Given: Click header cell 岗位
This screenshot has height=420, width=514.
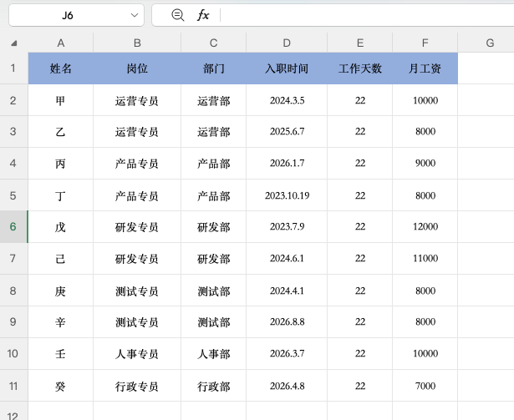Looking at the screenshot, I should (137, 68).
